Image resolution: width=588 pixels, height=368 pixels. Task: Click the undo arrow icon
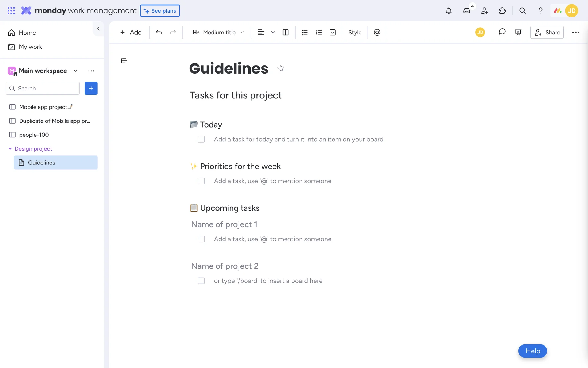(159, 32)
